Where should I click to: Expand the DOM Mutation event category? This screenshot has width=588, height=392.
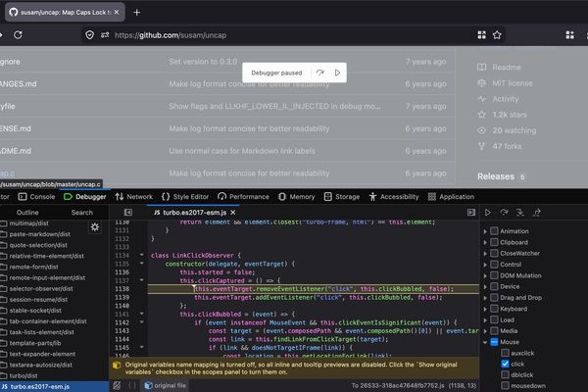click(x=485, y=275)
